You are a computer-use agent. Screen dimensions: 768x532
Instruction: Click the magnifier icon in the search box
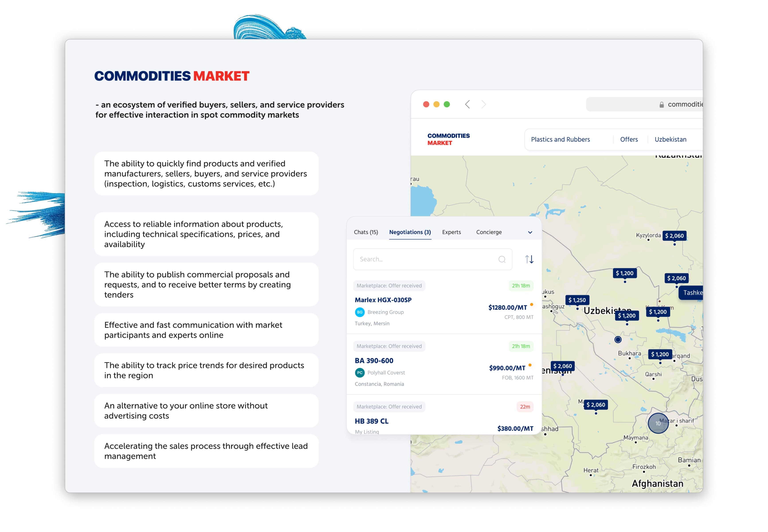(502, 259)
